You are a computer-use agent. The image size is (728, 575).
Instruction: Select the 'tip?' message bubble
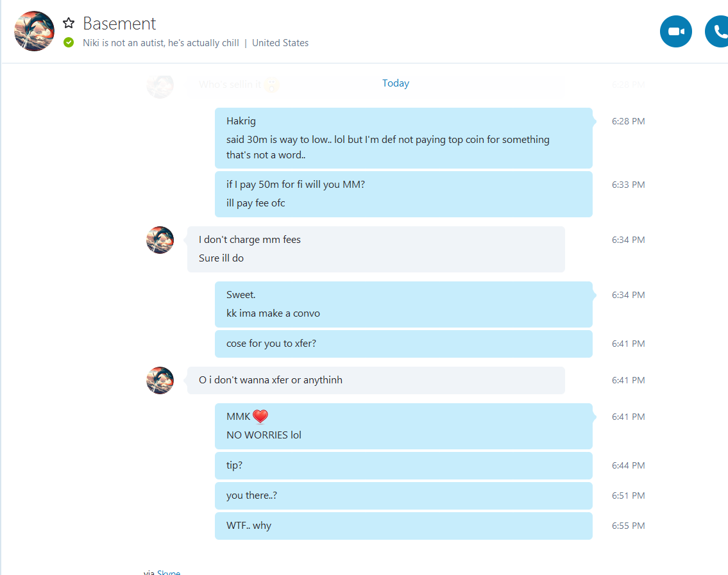[x=403, y=465]
